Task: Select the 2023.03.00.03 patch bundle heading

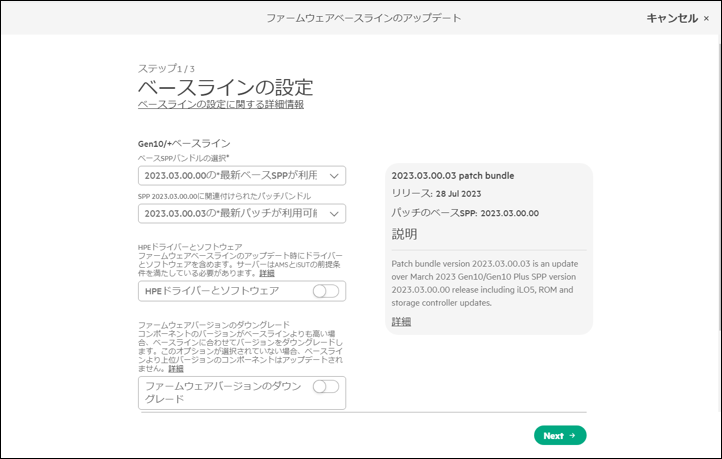Action: pyautogui.click(x=452, y=175)
